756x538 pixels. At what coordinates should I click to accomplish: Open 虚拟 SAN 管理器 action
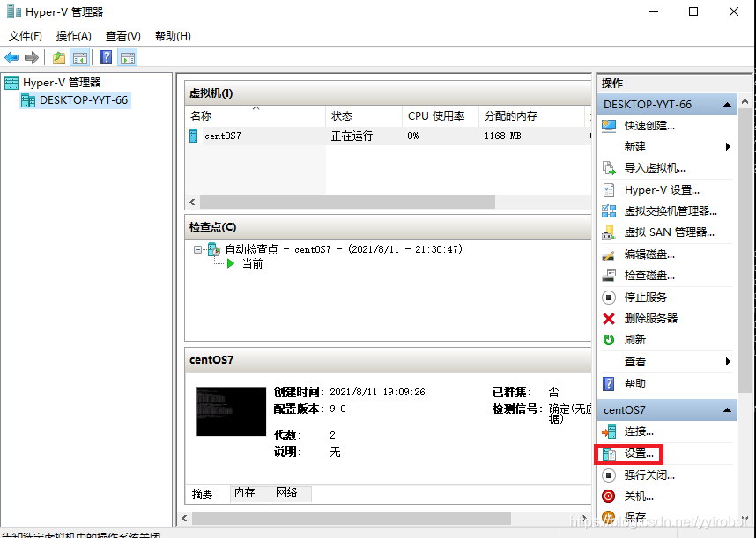tap(669, 232)
